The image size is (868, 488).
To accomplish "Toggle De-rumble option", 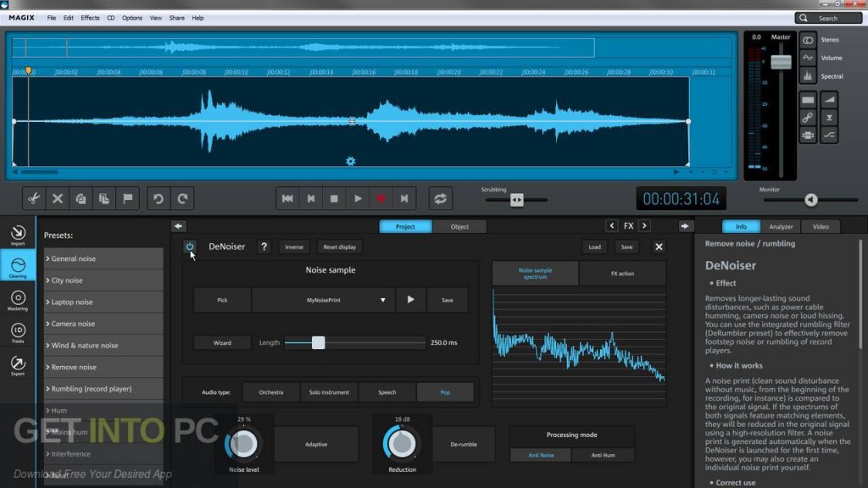I will 464,444.
